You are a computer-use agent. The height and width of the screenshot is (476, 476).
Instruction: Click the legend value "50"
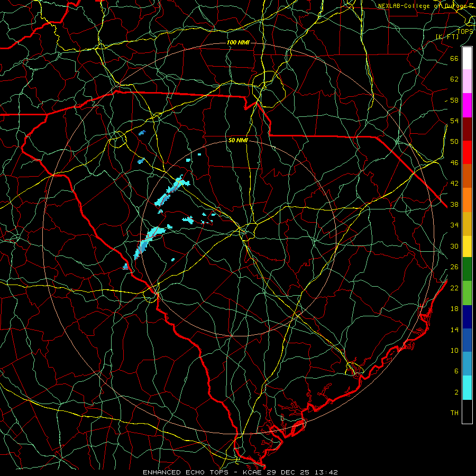click(454, 142)
